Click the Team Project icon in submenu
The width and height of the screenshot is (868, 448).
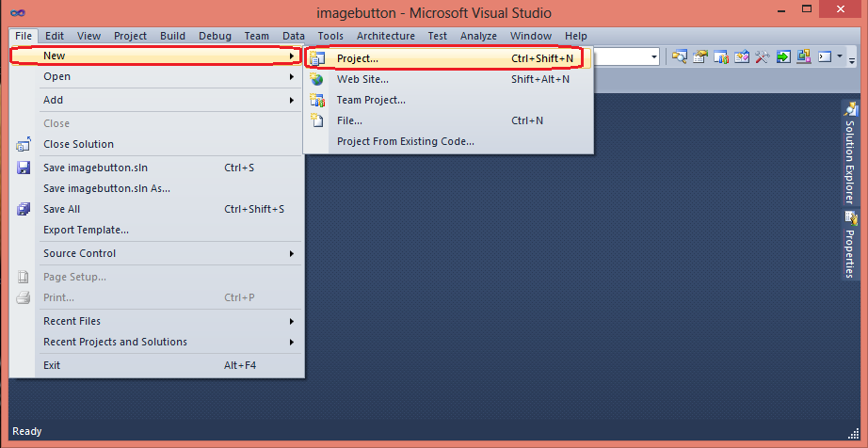[316, 100]
